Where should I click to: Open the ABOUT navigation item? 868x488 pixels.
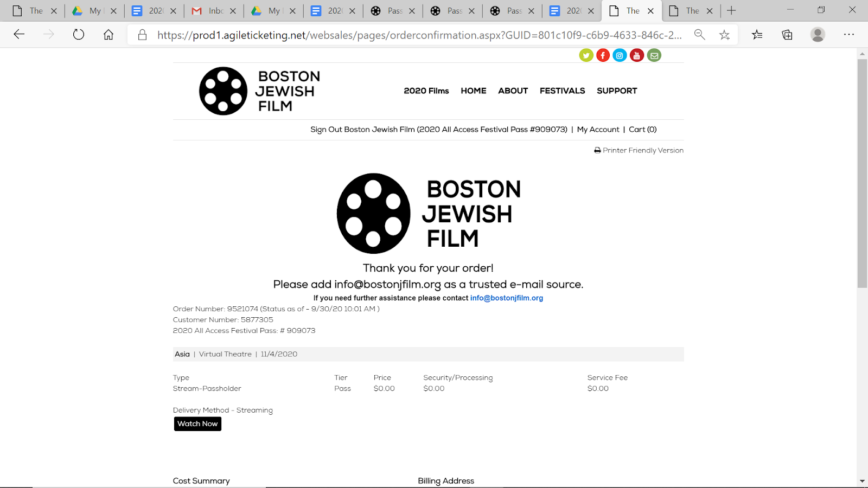513,91
